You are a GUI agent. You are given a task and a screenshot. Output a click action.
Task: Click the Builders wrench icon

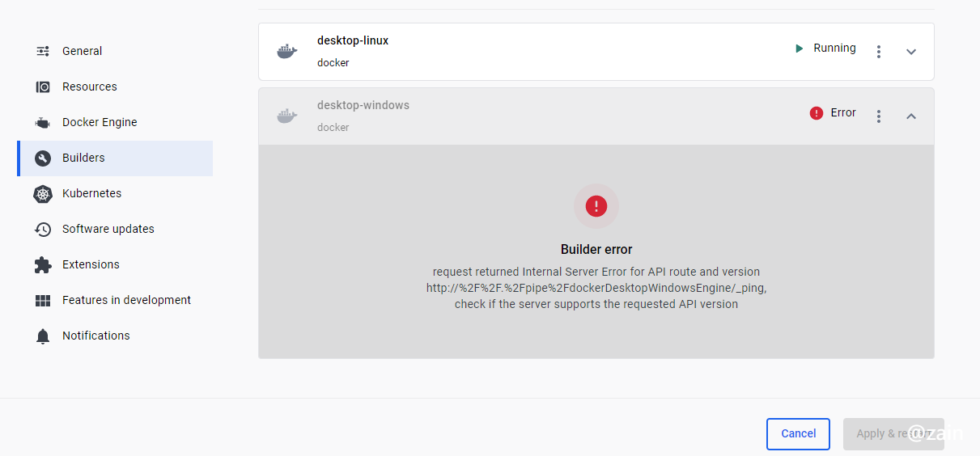(x=43, y=158)
